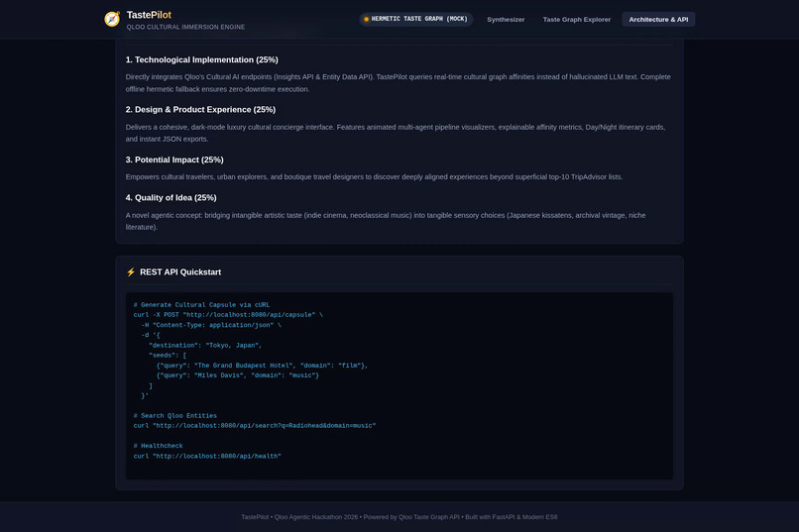Viewport: 799px width, 532px height.
Task: Click the orange status dot in the Hermetic badge
Action: point(366,20)
